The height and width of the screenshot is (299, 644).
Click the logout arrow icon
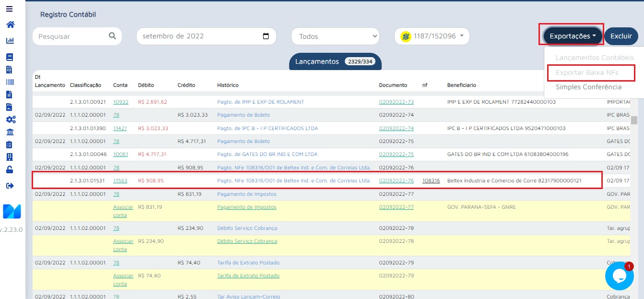click(10, 186)
